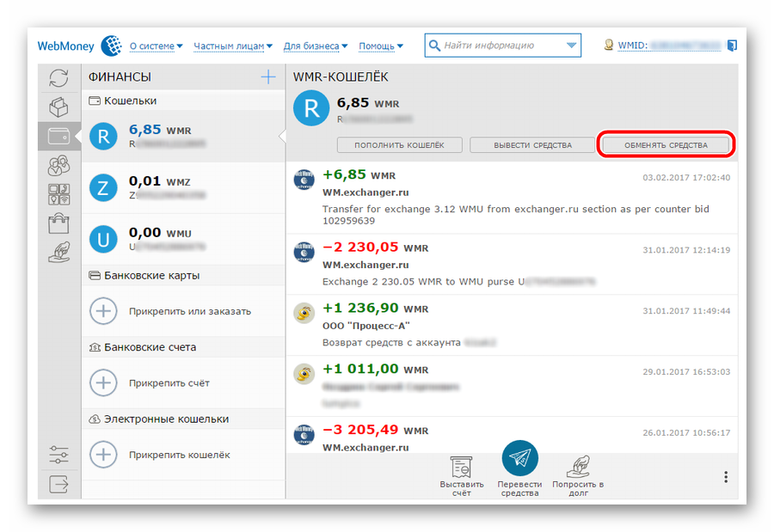
Task: Click avatar on +1 011,00 WMR transaction
Action: pos(304,374)
